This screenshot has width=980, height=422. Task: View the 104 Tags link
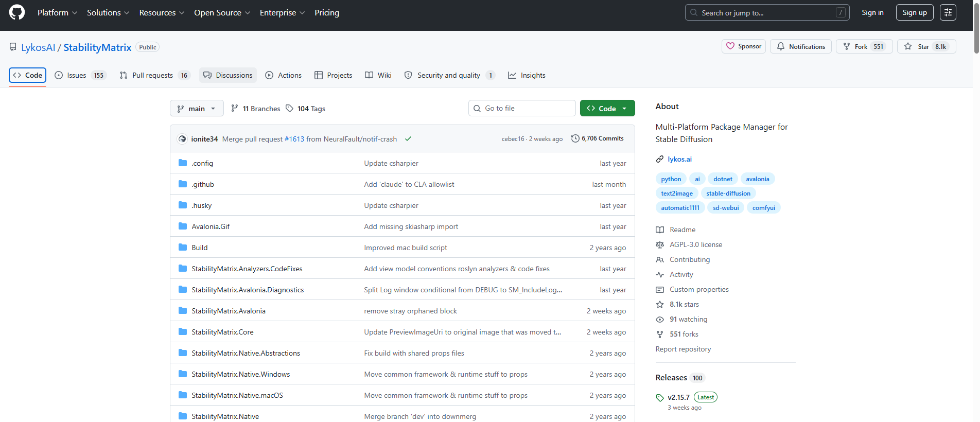306,109
